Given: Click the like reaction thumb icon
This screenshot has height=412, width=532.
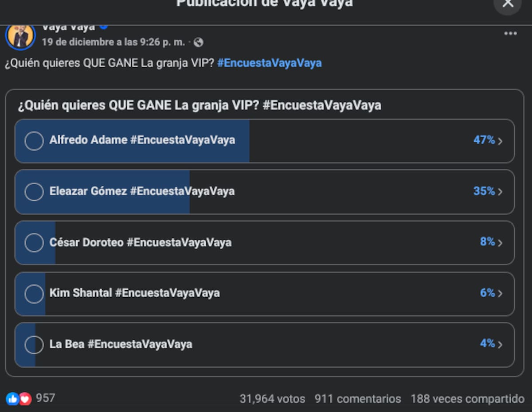Looking at the screenshot, I should point(12,399).
